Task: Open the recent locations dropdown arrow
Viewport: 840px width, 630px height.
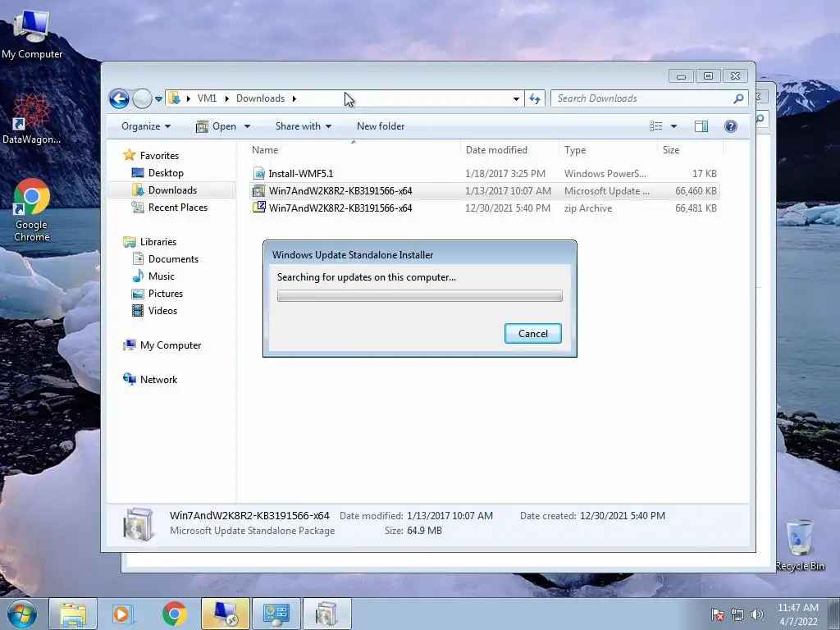Action: pyautogui.click(x=158, y=99)
